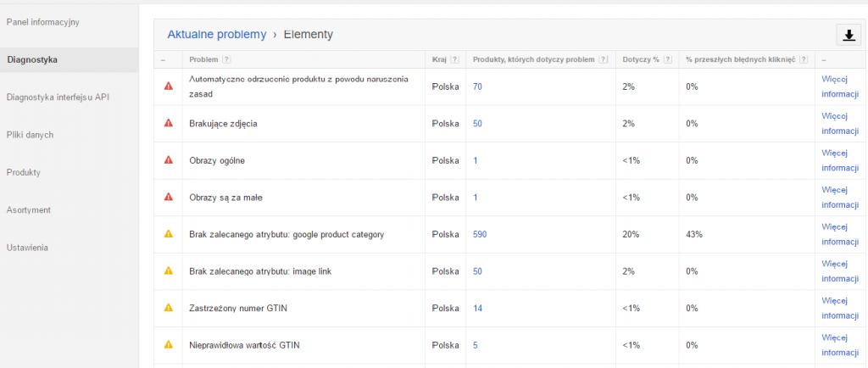
Task: Click the help icon beside Problem header
Action: (x=225, y=59)
